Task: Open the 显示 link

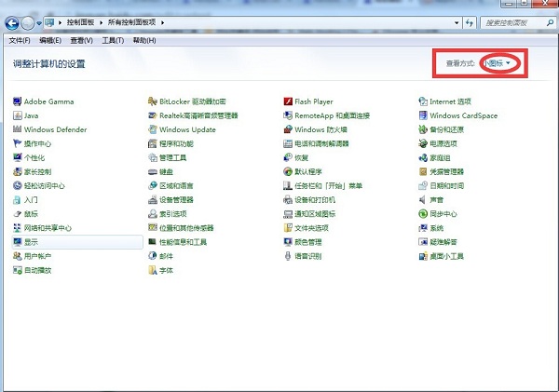Action: tap(31, 242)
